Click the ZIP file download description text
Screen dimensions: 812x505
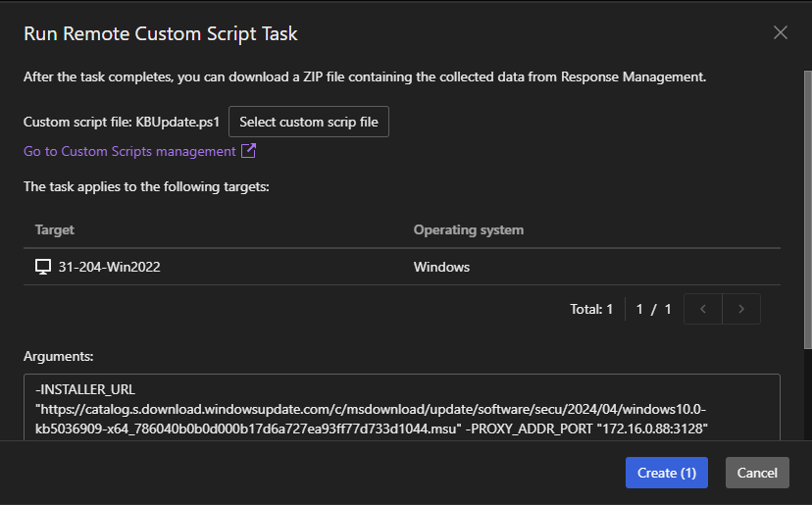click(x=364, y=76)
